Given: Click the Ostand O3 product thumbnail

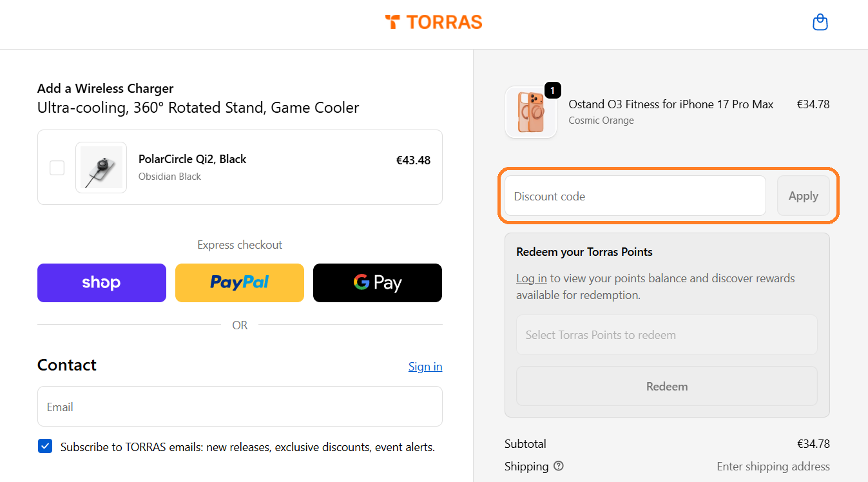Looking at the screenshot, I should click(531, 112).
